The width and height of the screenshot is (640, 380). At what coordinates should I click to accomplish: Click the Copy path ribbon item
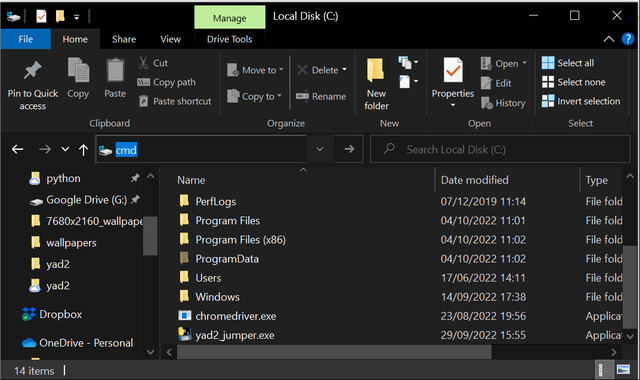tap(166, 82)
